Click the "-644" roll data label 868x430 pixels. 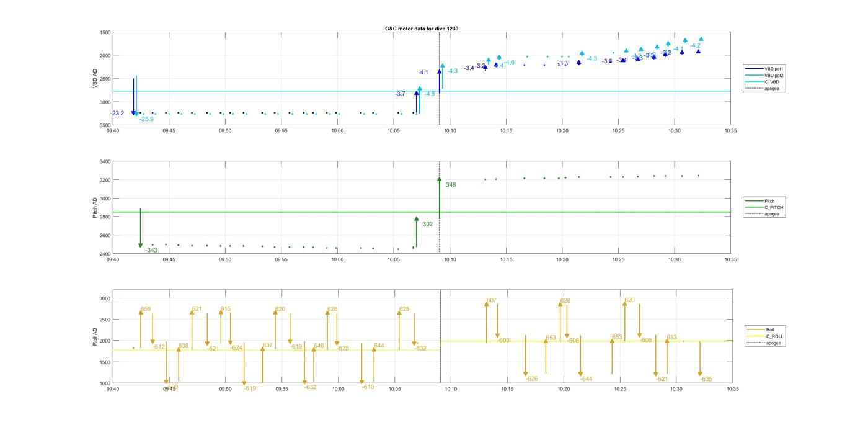[x=587, y=379]
